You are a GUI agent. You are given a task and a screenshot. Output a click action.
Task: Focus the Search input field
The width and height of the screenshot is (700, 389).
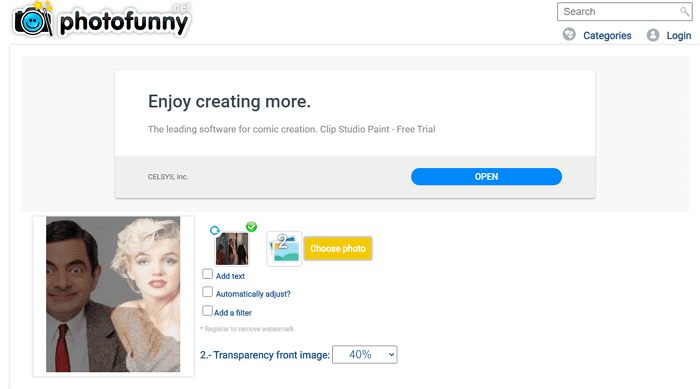click(625, 12)
